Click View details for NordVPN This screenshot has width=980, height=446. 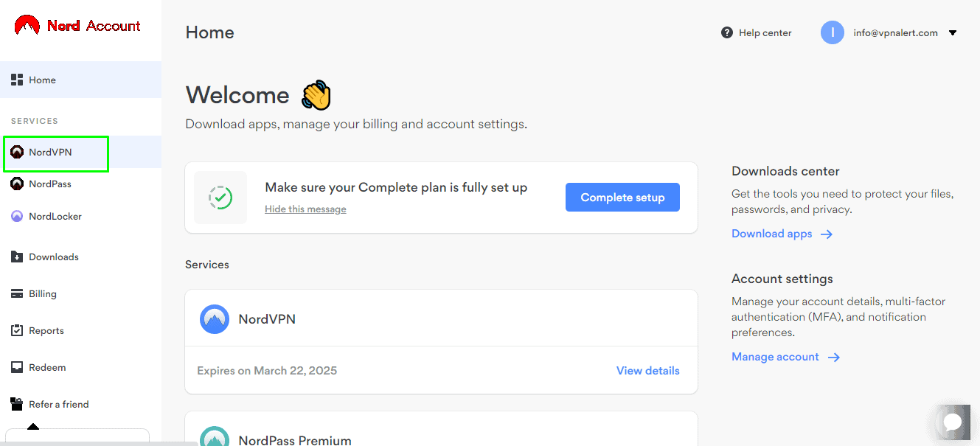[x=648, y=371]
